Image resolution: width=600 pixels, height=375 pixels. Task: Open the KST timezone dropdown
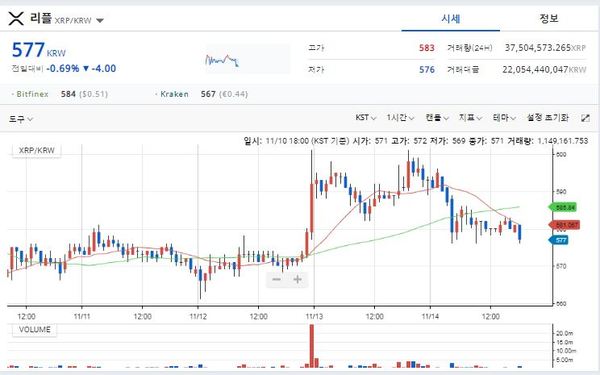pos(365,117)
